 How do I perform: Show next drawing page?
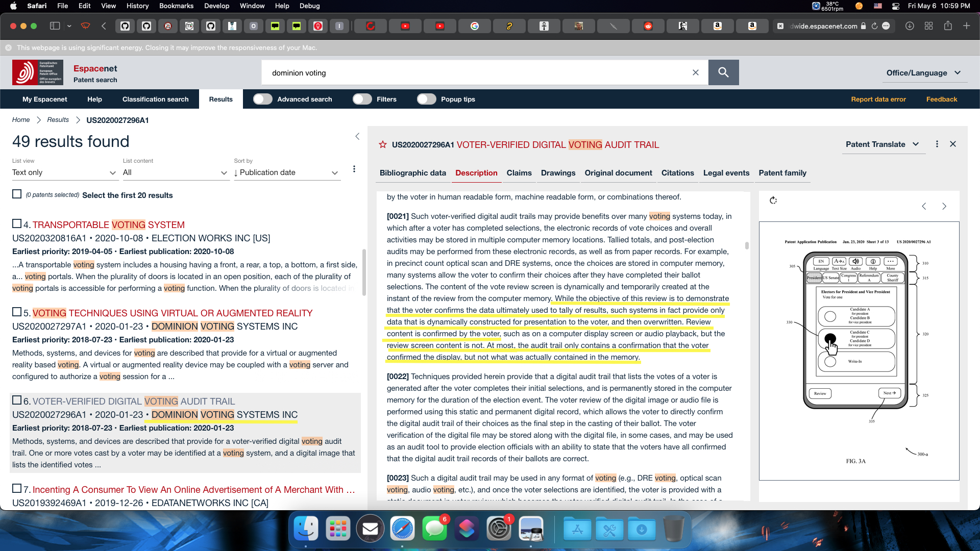[x=944, y=206]
